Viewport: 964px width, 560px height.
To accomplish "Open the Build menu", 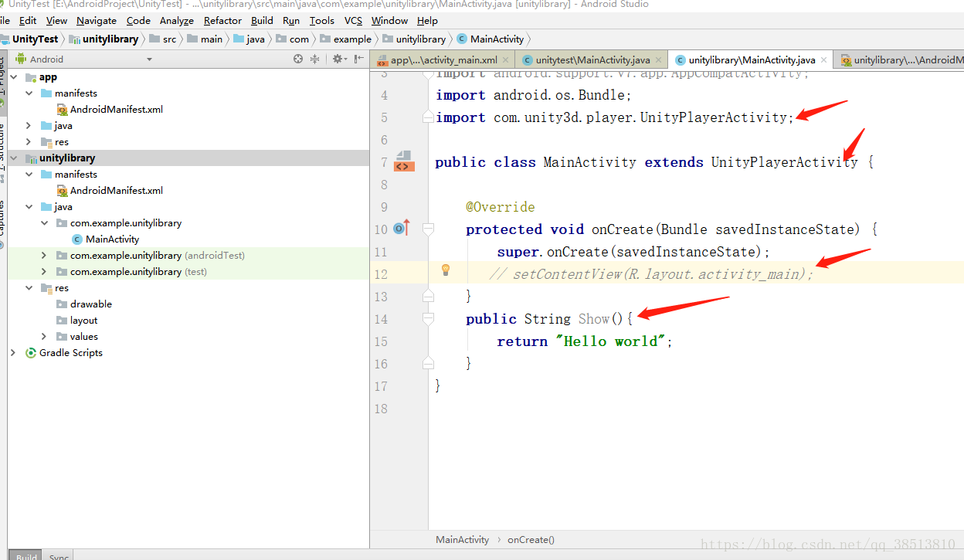I will click(x=263, y=21).
